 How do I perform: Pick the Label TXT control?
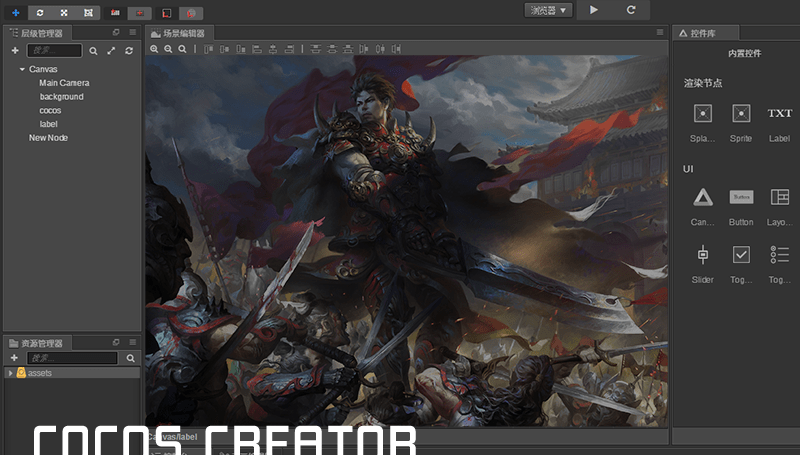pyautogui.click(x=780, y=113)
